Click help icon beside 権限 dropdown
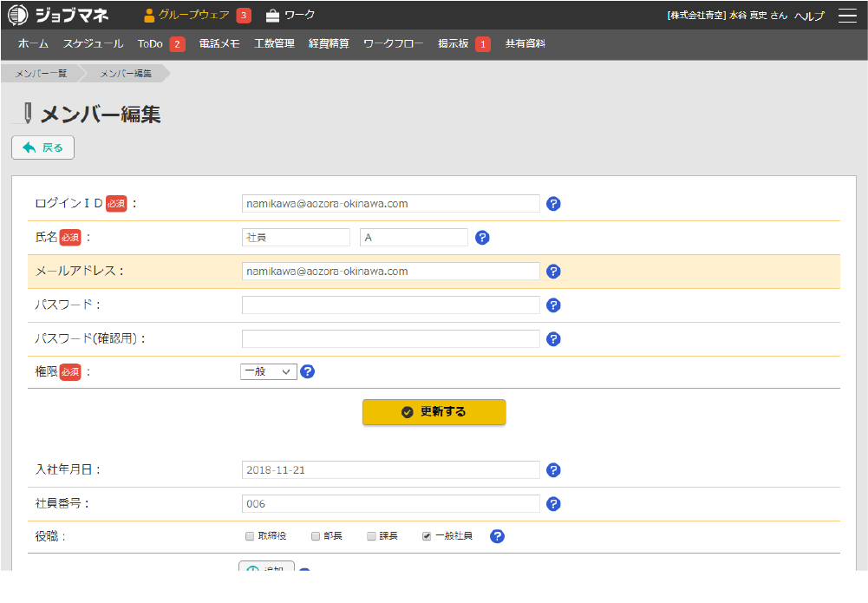Viewport: 868px width, 603px height. coord(307,371)
